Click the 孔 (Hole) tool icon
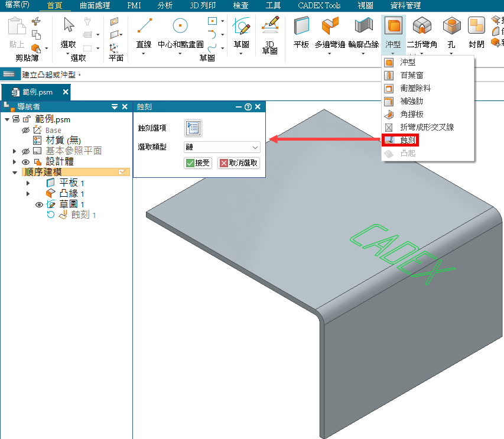Image resolution: width=504 pixels, height=439 pixels. (x=451, y=27)
